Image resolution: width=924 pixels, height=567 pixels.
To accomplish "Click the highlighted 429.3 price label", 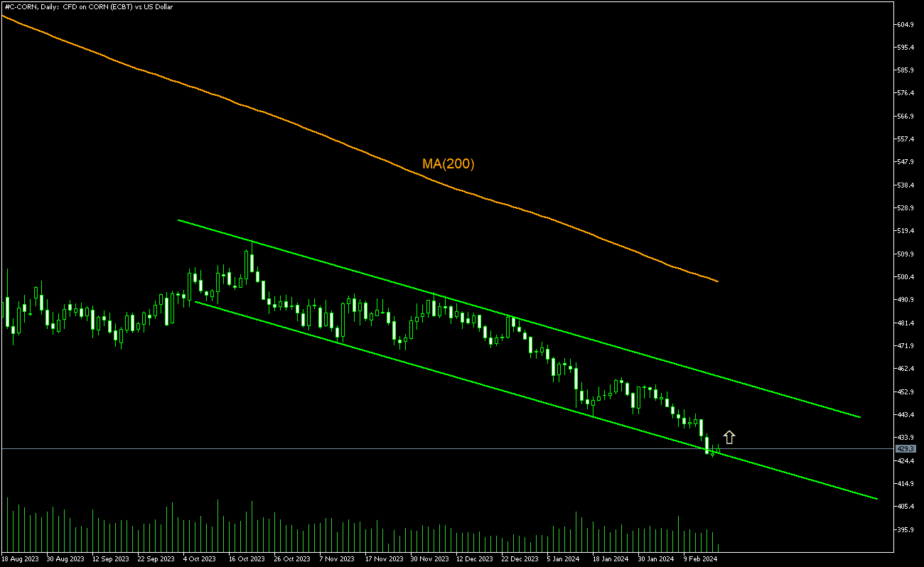I will pos(904,449).
